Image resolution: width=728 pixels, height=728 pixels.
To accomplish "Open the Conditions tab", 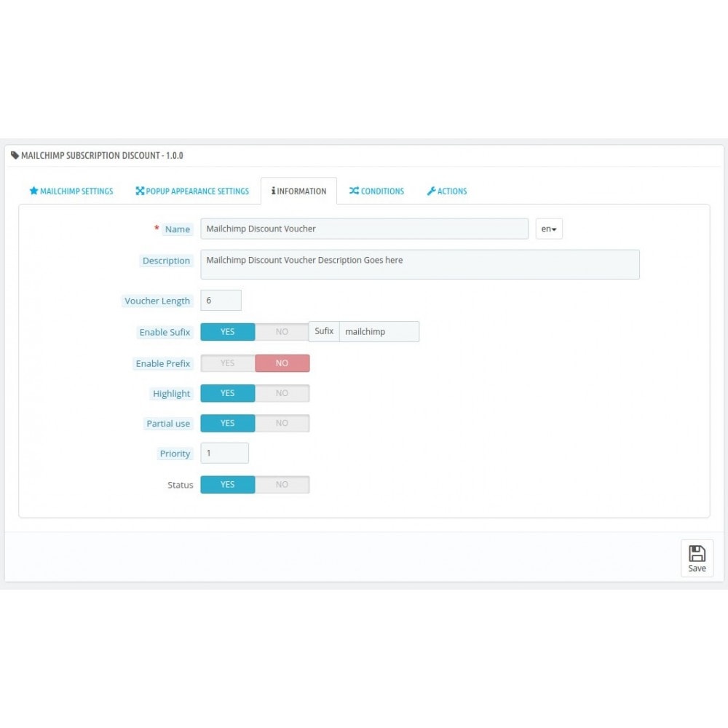I will pyautogui.click(x=376, y=191).
